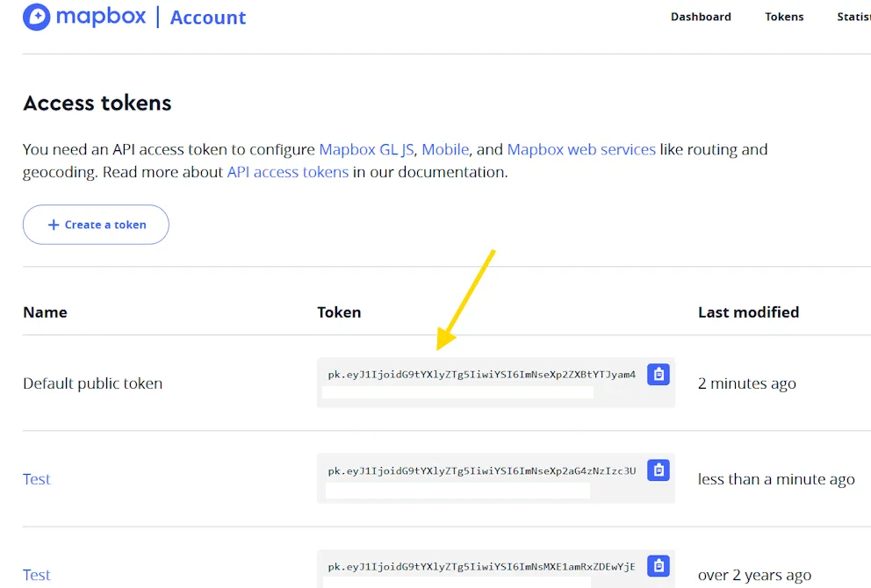Click the Create a token button
This screenshot has height=588, width=871.
tap(96, 225)
